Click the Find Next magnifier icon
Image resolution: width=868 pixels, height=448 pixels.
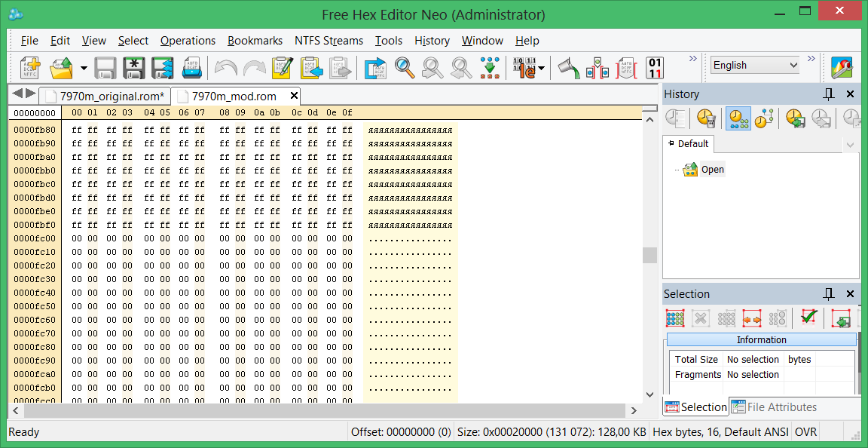460,68
